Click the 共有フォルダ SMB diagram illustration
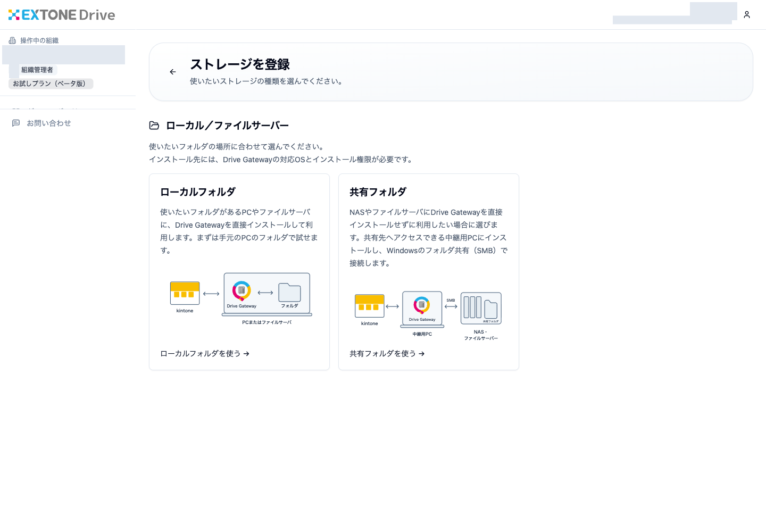 (x=428, y=316)
